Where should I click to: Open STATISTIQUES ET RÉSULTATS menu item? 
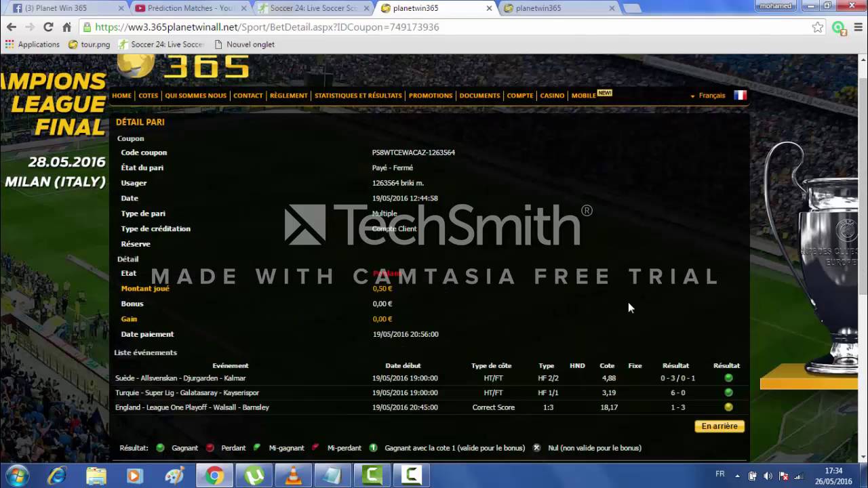pos(358,96)
